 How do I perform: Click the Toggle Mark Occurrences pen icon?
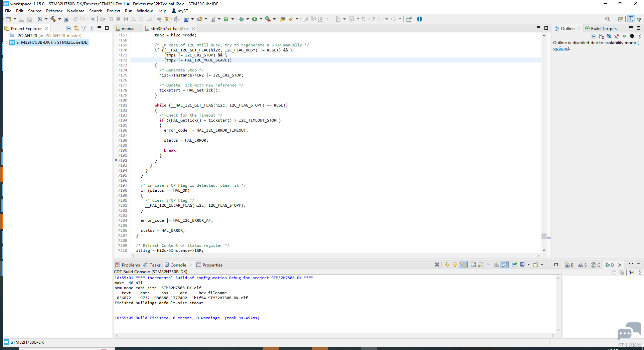coord(305,19)
